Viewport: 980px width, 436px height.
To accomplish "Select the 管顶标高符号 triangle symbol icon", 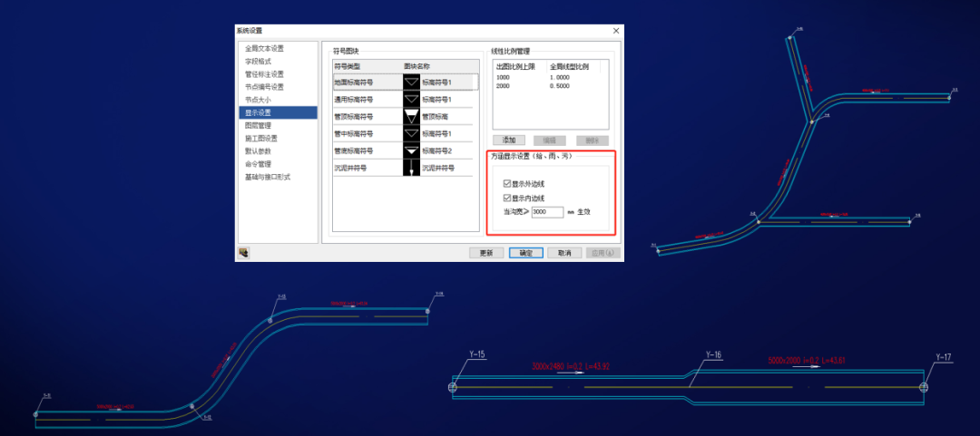I will [412, 116].
